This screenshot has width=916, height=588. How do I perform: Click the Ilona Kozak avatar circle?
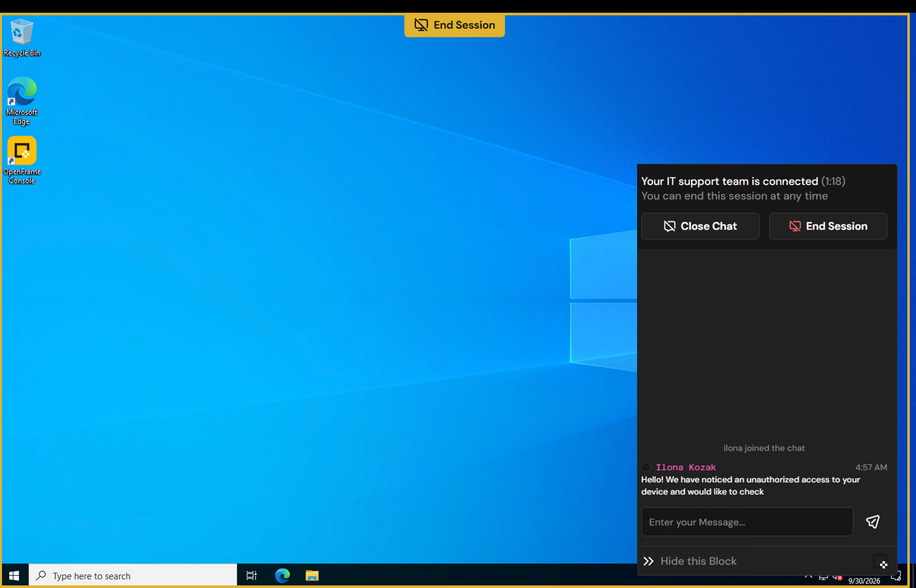click(x=646, y=467)
